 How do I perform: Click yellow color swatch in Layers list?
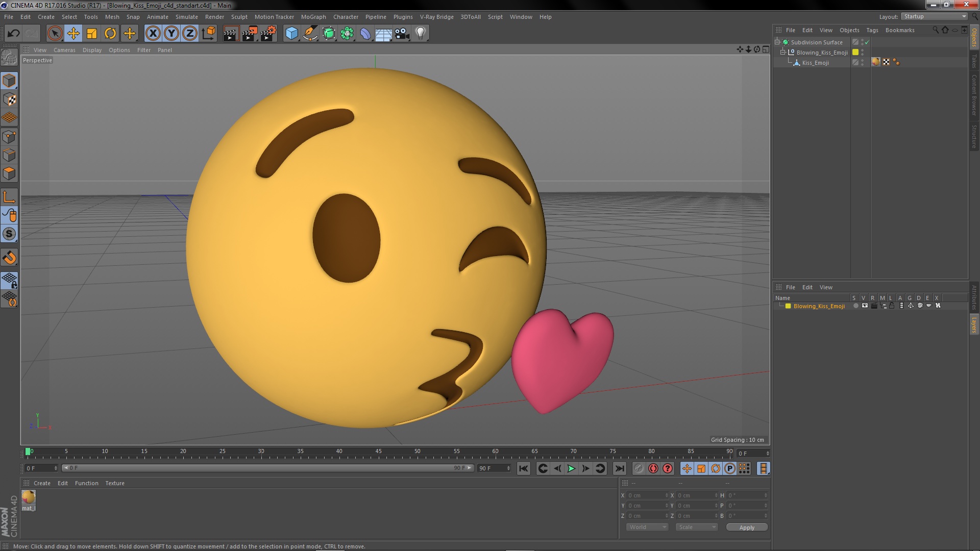(788, 306)
